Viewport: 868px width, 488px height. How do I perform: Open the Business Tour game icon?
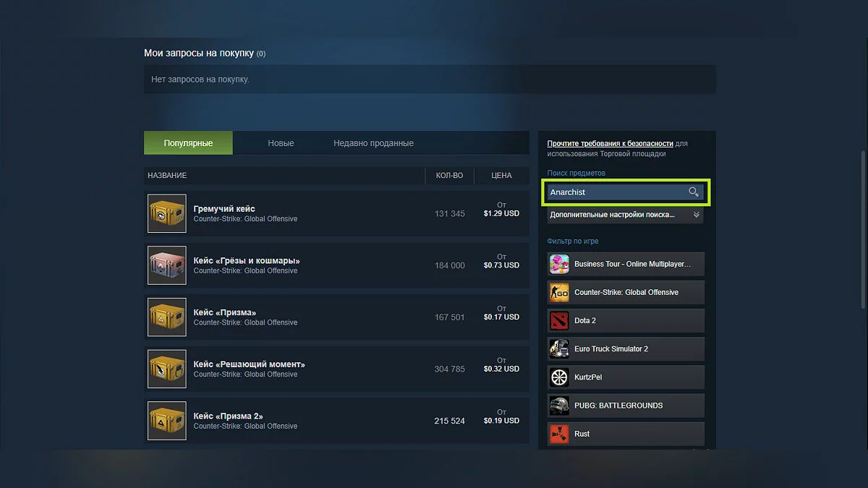tap(559, 264)
